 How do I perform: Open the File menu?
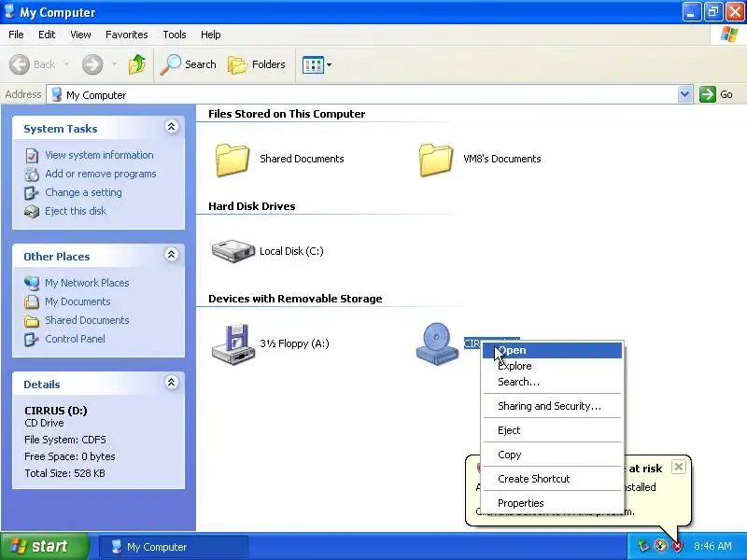point(16,35)
